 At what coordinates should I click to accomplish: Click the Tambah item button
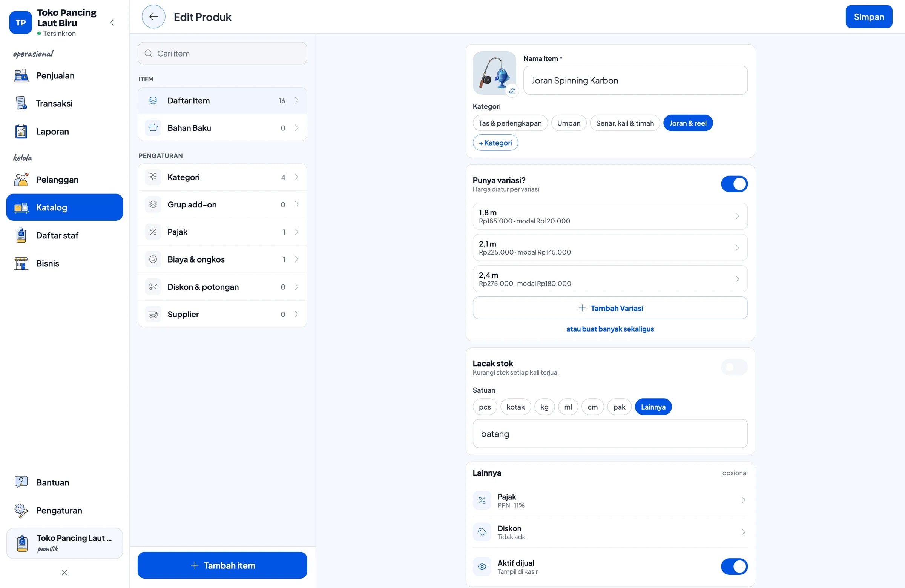pyautogui.click(x=222, y=565)
